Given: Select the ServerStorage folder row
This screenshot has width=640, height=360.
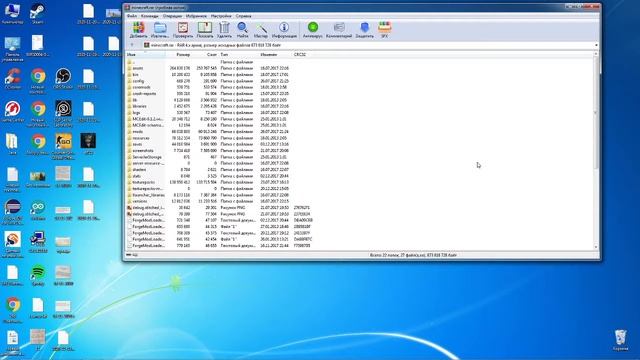Looking at the screenshot, I should coord(220,157).
